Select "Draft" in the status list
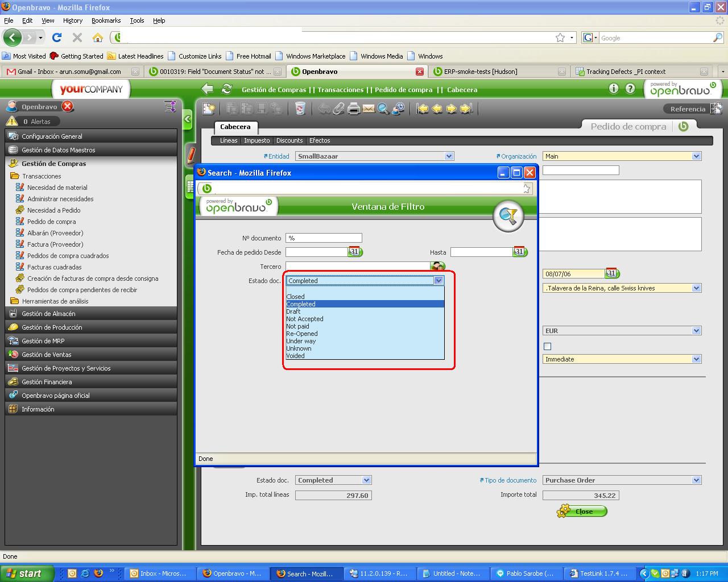 pos(293,311)
